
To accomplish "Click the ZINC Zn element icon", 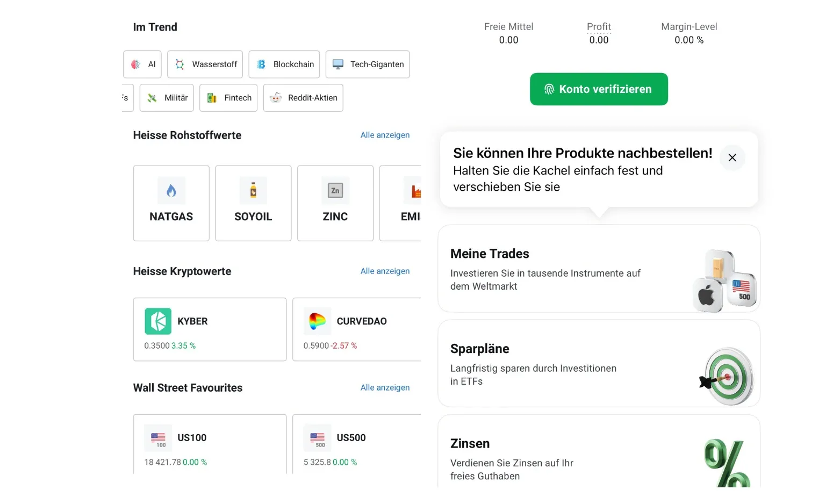I will 335,191.
